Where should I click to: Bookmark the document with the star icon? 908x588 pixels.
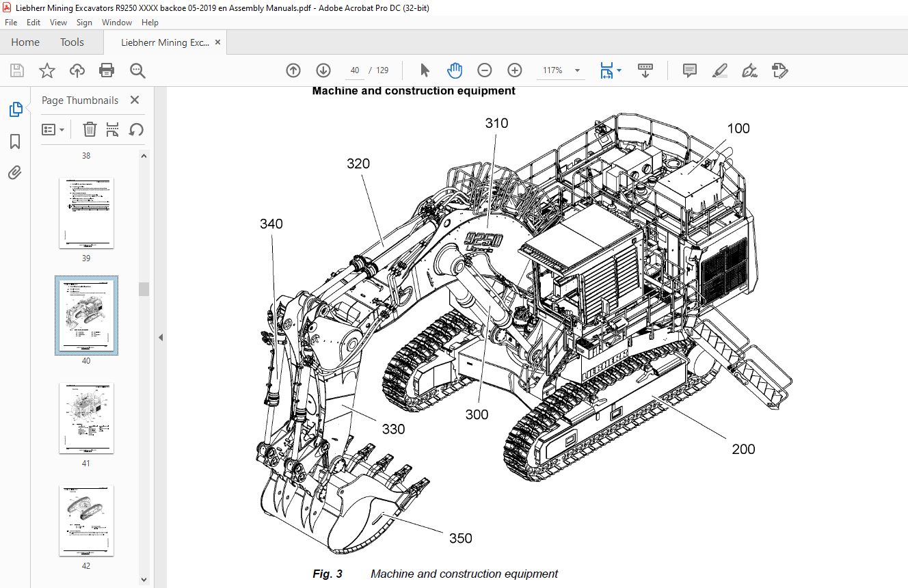tap(46, 70)
